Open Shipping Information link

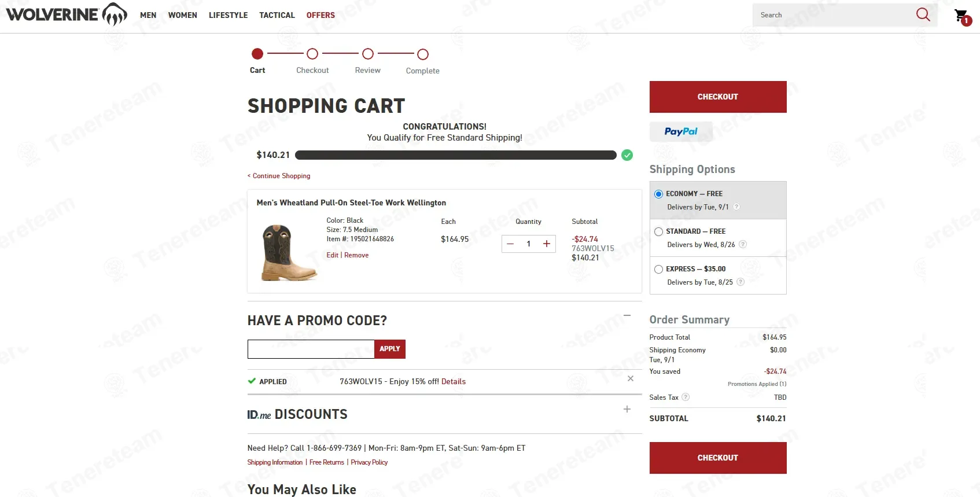pos(275,462)
